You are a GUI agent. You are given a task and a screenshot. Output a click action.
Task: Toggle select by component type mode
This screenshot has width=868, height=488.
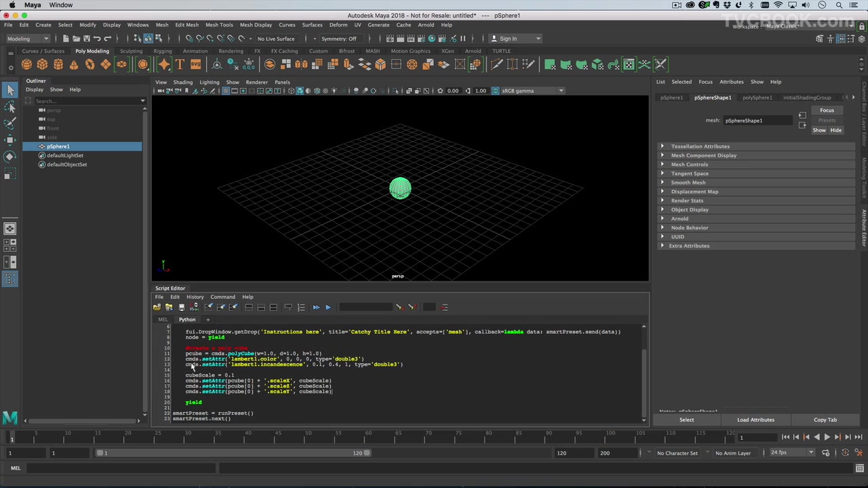(x=158, y=39)
